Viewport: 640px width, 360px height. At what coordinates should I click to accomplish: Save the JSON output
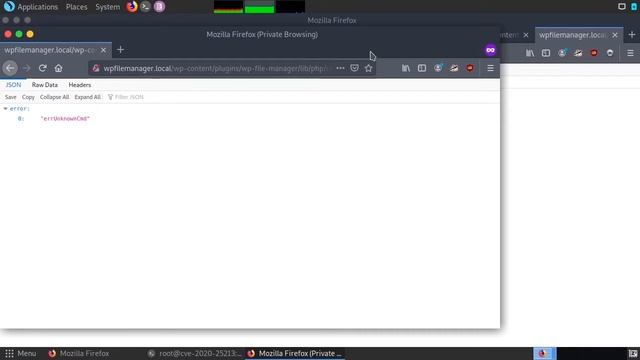click(11, 97)
